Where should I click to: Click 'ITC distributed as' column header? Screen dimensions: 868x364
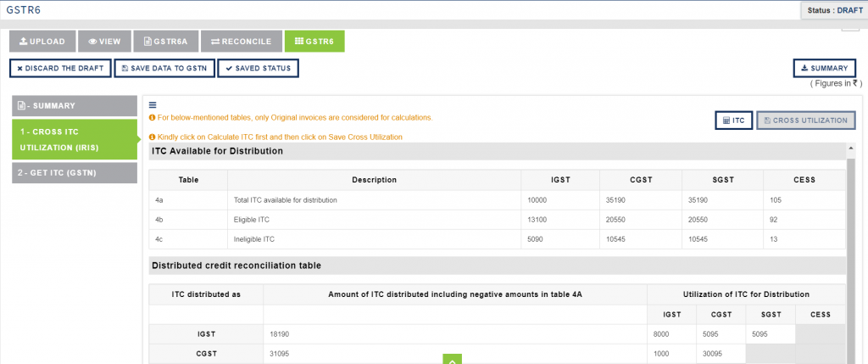(x=206, y=294)
